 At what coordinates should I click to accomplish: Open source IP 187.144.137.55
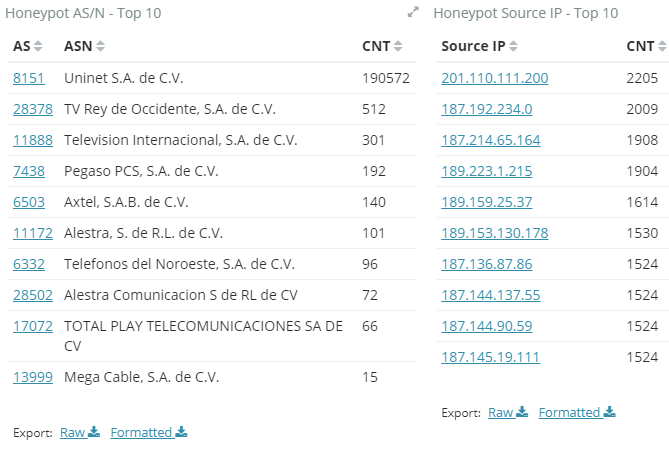click(x=491, y=295)
